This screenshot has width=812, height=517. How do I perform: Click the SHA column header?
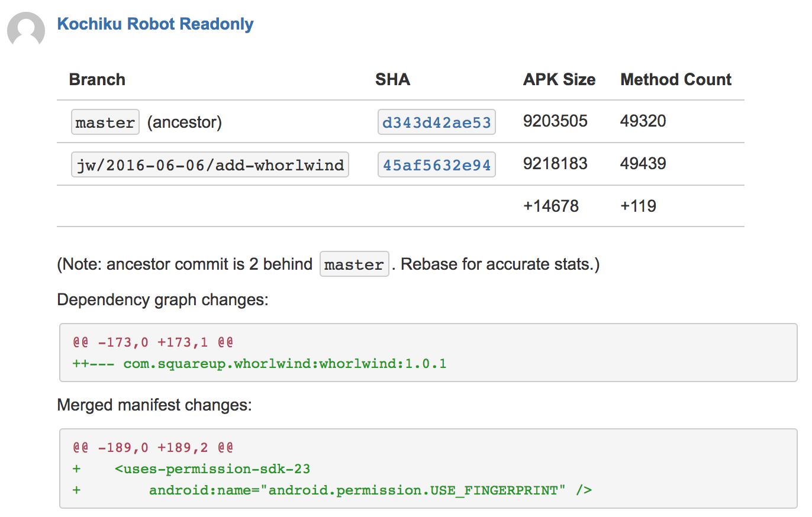click(x=392, y=80)
